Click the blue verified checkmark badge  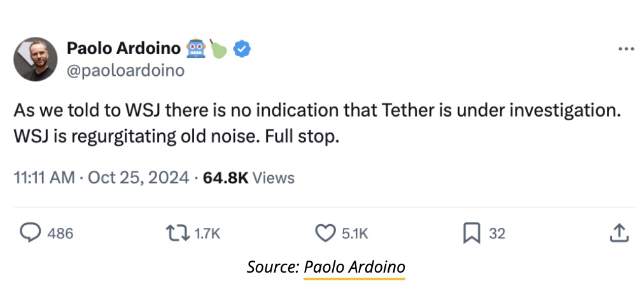tap(241, 48)
